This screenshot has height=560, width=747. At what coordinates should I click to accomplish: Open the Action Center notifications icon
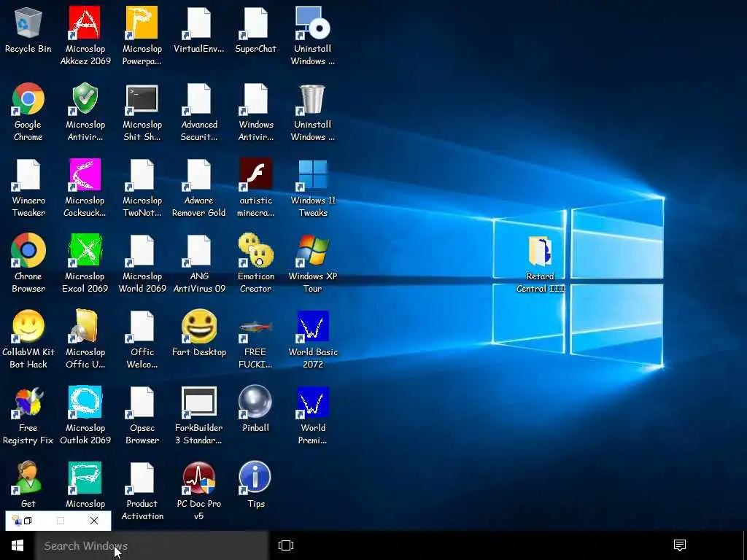[x=680, y=545]
